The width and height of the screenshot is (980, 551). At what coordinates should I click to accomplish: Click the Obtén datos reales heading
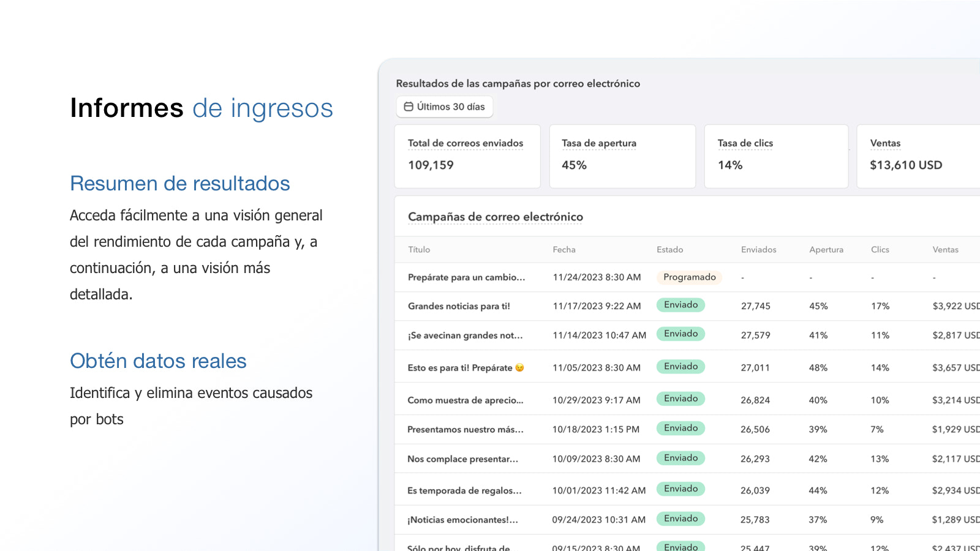pyautogui.click(x=158, y=361)
